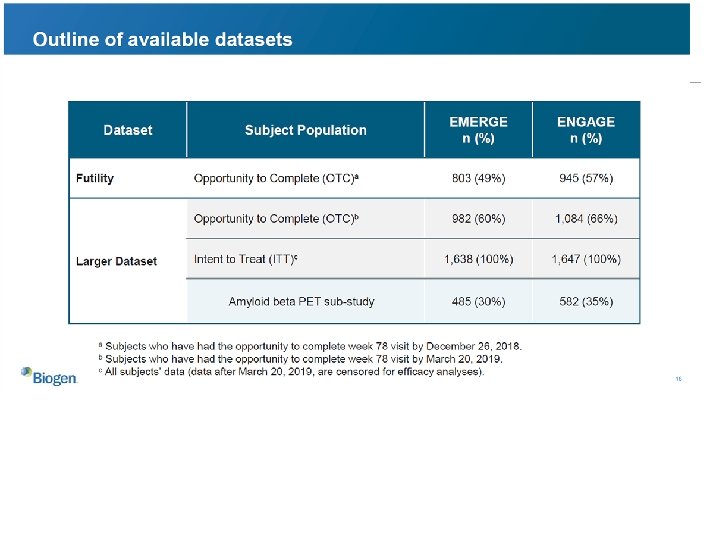This screenshot has height=540, width=720.
Task: Select the cell showing 982 (60%)
Action: click(478, 219)
